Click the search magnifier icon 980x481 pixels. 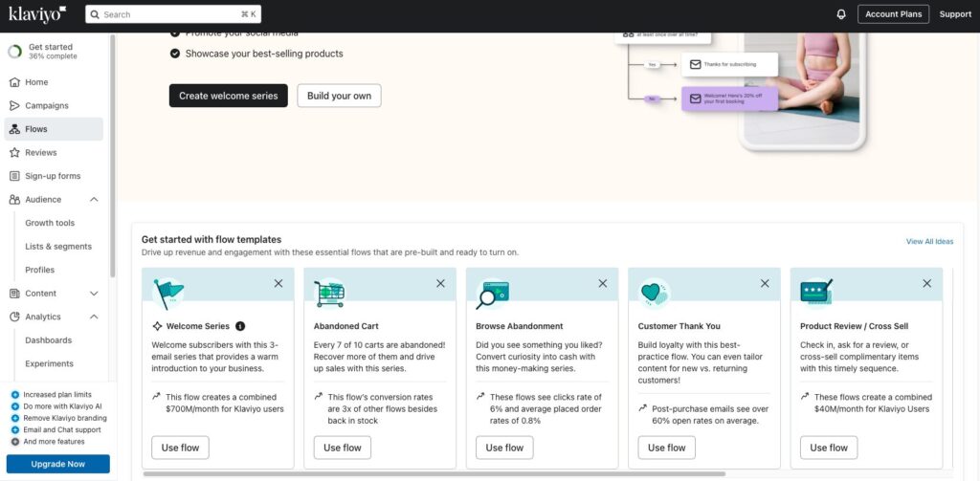[x=95, y=14]
